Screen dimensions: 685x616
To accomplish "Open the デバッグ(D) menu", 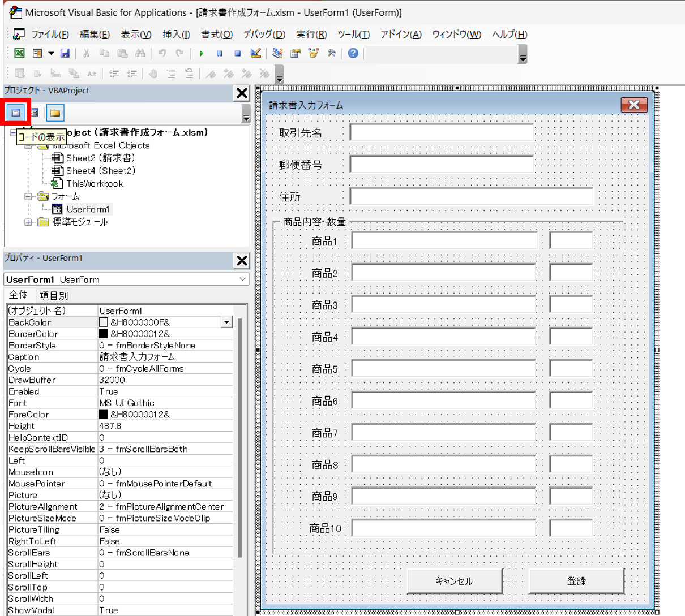I will point(264,35).
